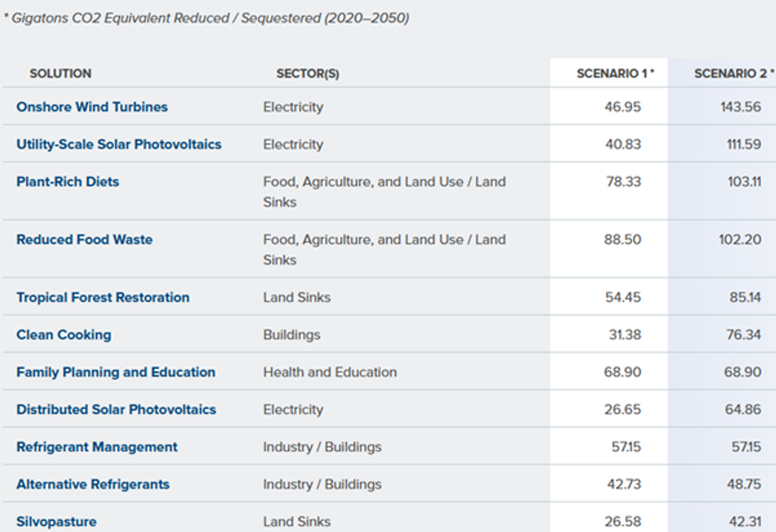Click the Silvopasture link
The height and width of the screenshot is (532, 776).
point(56,522)
